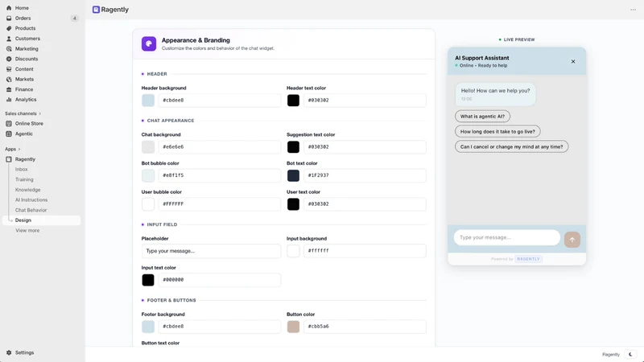Open the Bot text color swatch
This screenshot has height=362, width=644.
293,175
